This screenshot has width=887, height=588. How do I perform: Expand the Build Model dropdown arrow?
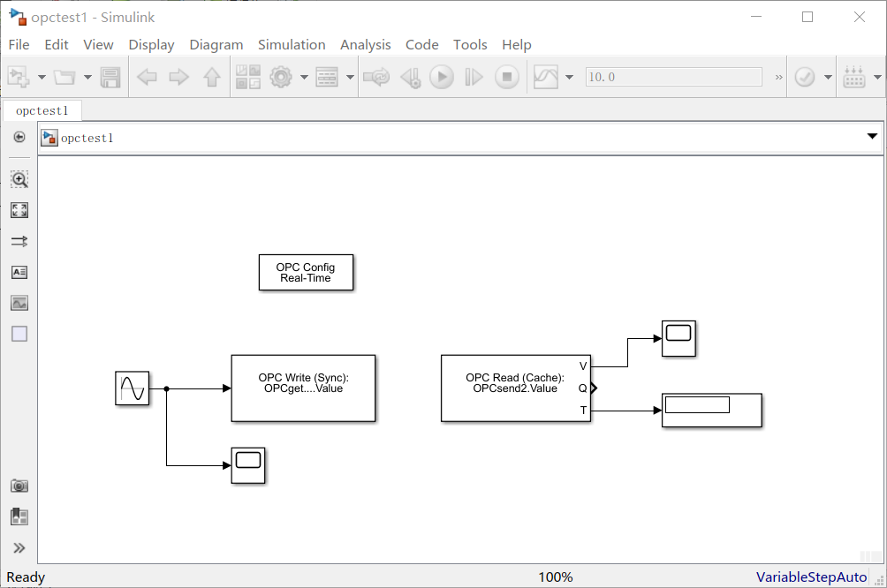877,77
